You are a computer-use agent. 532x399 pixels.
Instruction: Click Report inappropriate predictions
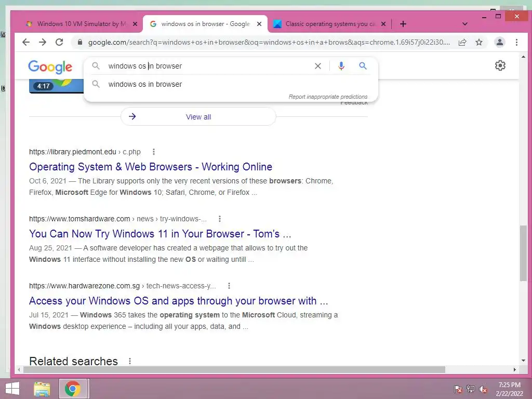pyautogui.click(x=328, y=97)
